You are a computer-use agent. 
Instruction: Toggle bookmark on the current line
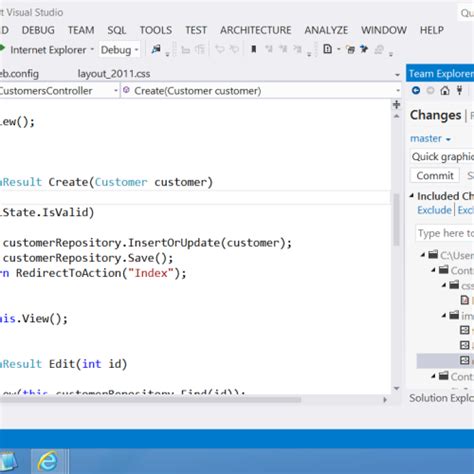point(254,50)
